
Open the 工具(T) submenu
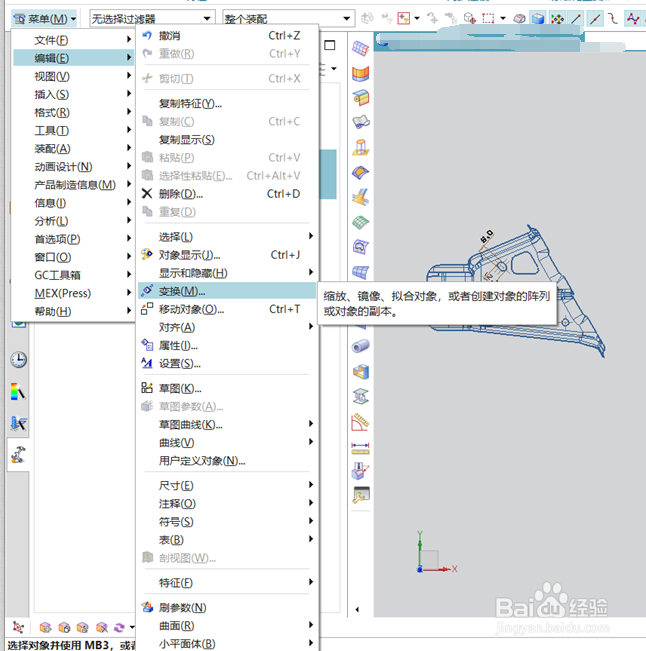tap(73, 130)
